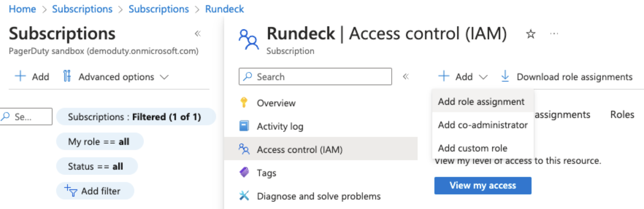This screenshot has width=644, height=209.
Task: Click the favorite star icon beside the title
Action: [531, 34]
